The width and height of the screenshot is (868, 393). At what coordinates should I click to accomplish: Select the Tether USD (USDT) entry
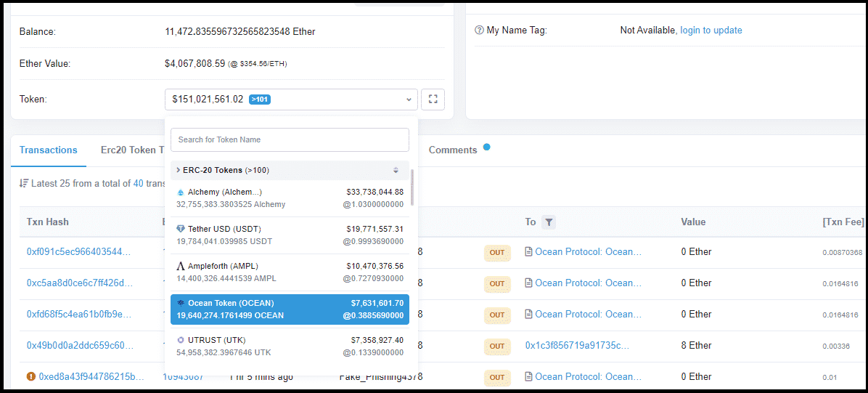tap(290, 235)
